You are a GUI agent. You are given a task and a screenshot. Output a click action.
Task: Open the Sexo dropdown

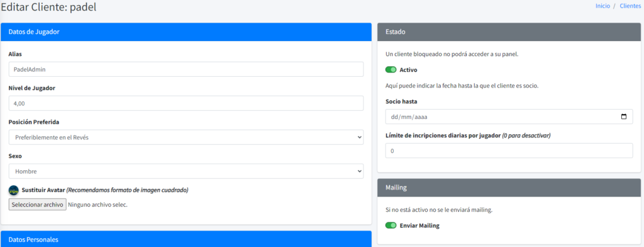pos(186,171)
